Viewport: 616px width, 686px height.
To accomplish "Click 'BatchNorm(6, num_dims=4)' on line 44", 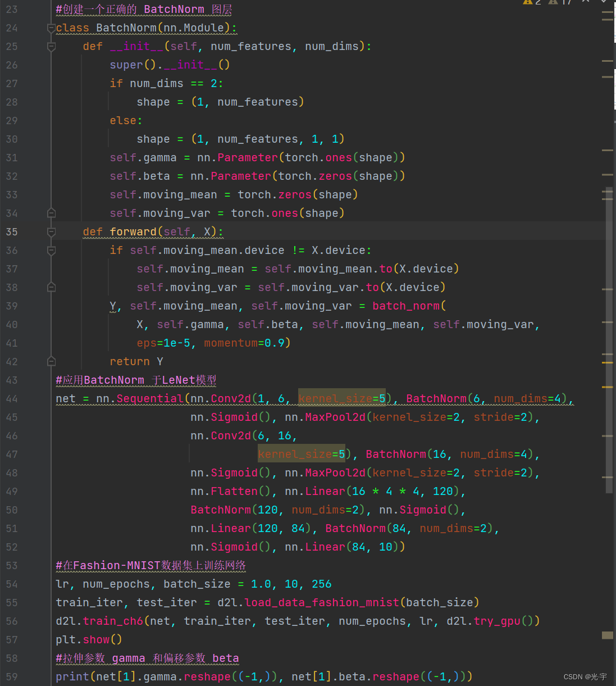I will pyautogui.click(x=487, y=399).
